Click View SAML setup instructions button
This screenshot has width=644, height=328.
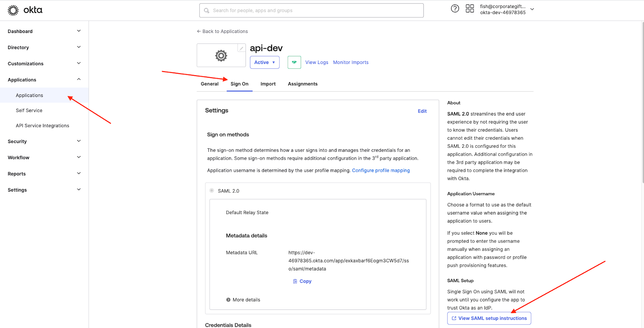(x=489, y=318)
